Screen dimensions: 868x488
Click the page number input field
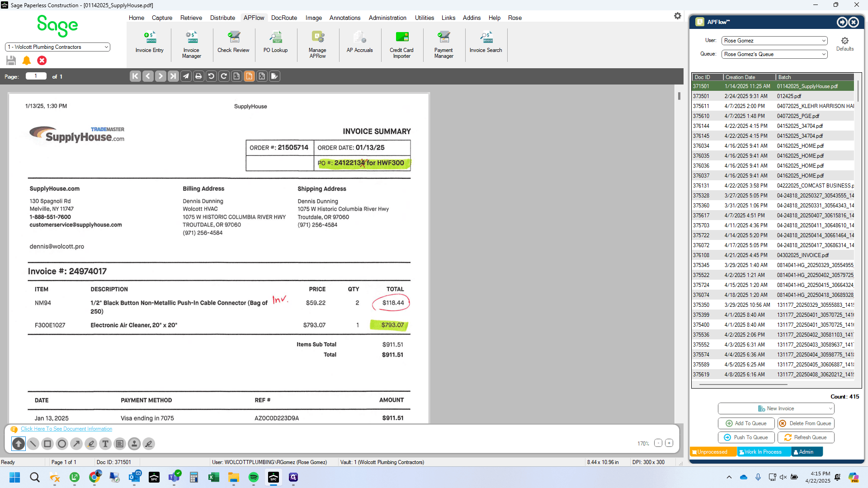[36, 76]
